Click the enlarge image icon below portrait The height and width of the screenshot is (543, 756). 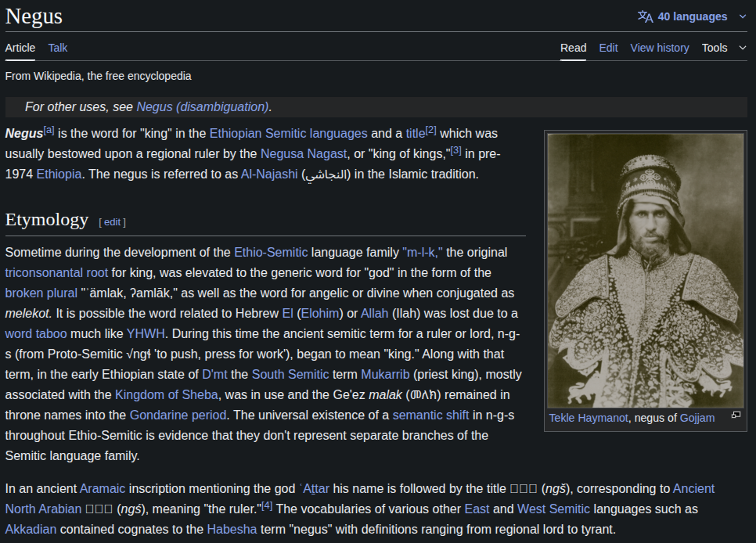coord(736,415)
